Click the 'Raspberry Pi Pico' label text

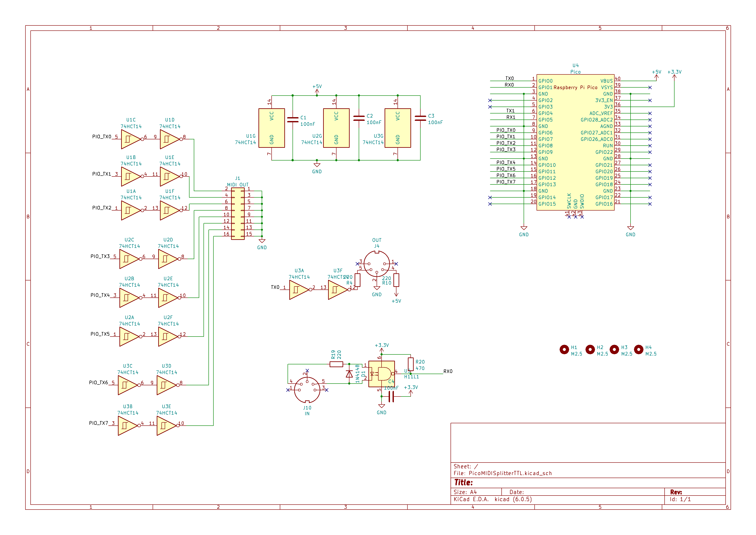coord(576,87)
